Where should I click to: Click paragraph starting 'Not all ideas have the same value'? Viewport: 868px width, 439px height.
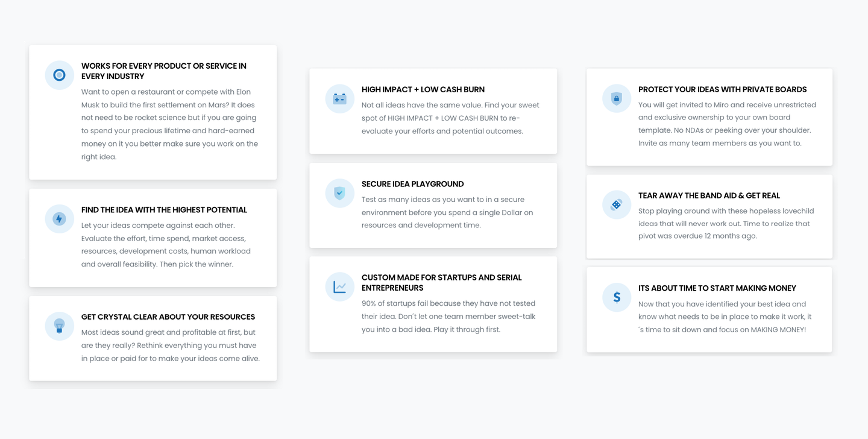pos(451,118)
